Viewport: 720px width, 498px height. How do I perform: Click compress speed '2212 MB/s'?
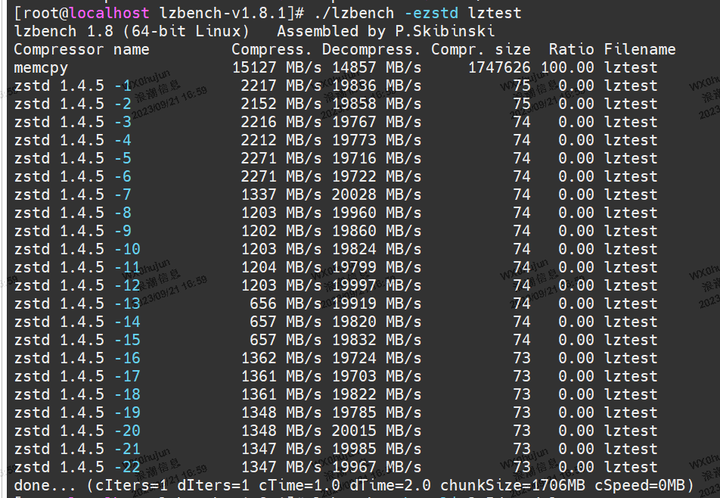pos(281,140)
